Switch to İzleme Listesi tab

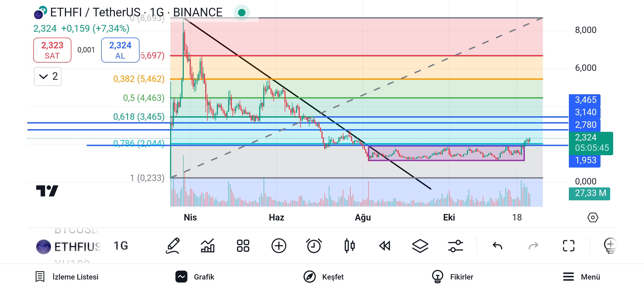click(x=67, y=277)
